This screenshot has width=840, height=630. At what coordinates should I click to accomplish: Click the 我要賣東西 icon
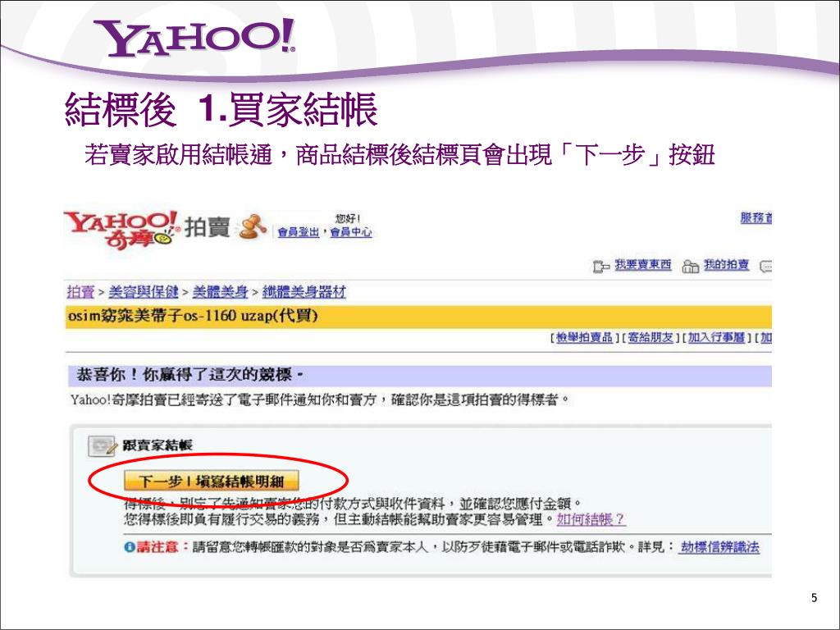(601, 267)
